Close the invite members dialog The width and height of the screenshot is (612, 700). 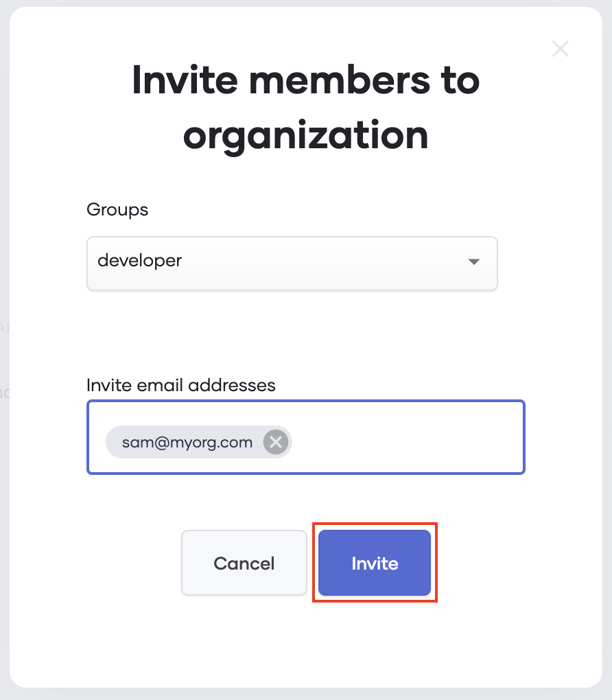(x=561, y=49)
